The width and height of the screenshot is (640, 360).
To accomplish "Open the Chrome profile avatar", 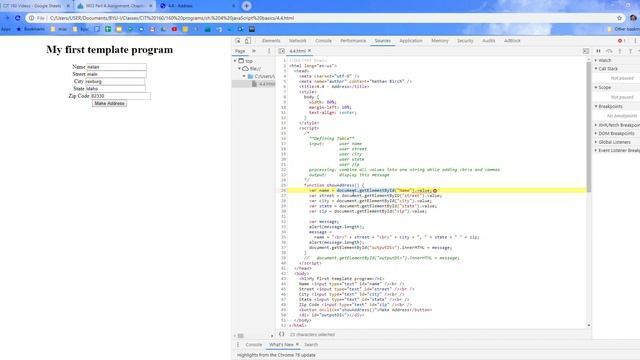I will [x=633, y=18].
